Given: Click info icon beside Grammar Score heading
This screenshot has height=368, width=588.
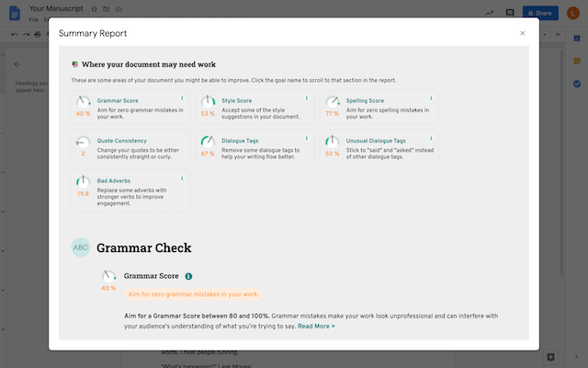Looking at the screenshot, I should tap(188, 276).
